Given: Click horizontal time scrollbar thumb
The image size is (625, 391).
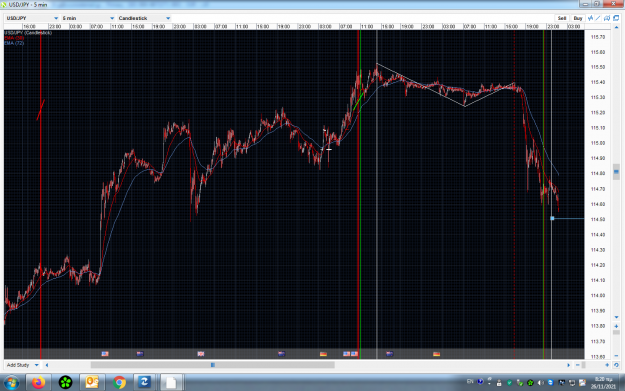Looking at the screenshot, I should coord(212,365).
